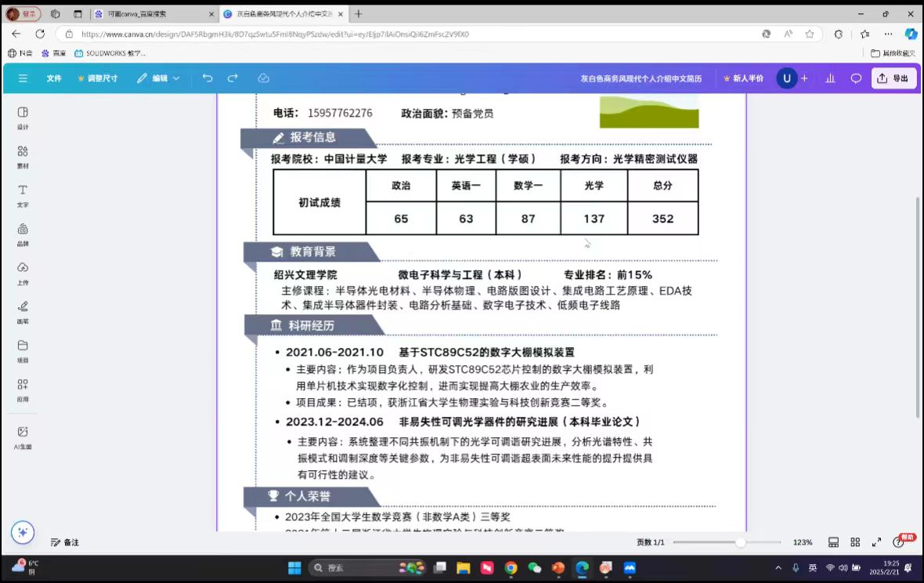Viewport: 924px width, 583px height.
Task: Expand the 编辑 editing mode dropdown
Action: pos(158,78)
